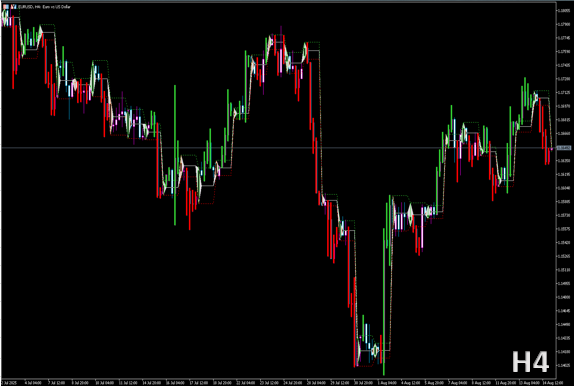This screenshot has height=386, width=574.
Task: Click the lowest price label on the scale
Action: [x=564, y=365]
